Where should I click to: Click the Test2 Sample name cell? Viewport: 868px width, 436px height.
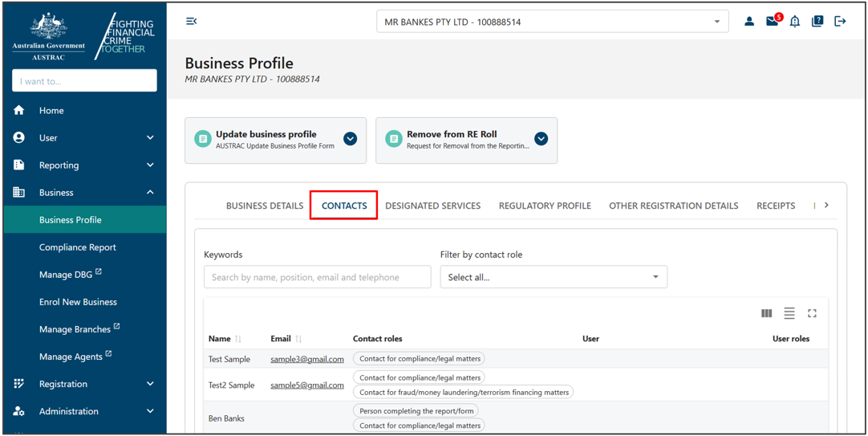coord(231,385)
